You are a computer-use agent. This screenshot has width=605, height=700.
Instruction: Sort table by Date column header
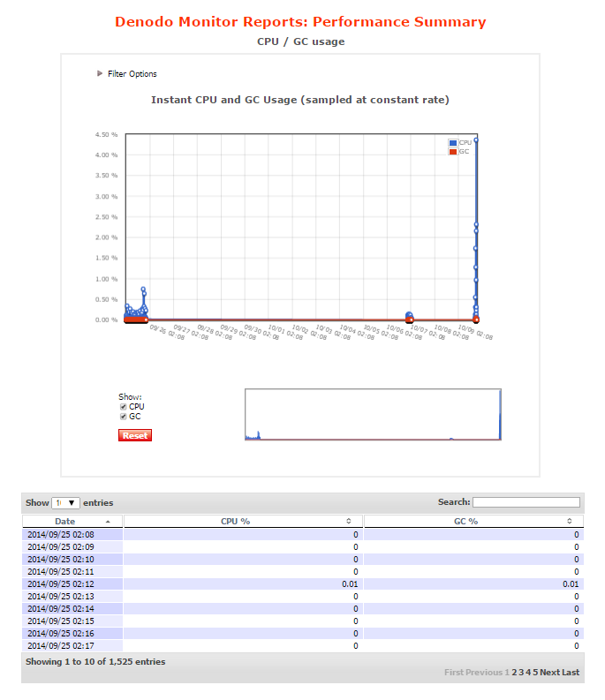click(72, 522)
